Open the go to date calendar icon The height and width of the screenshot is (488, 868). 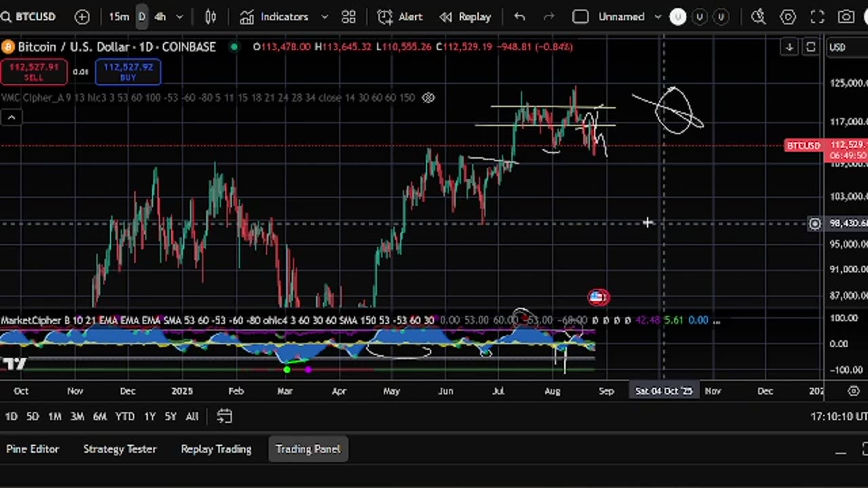tap(224, 417)
